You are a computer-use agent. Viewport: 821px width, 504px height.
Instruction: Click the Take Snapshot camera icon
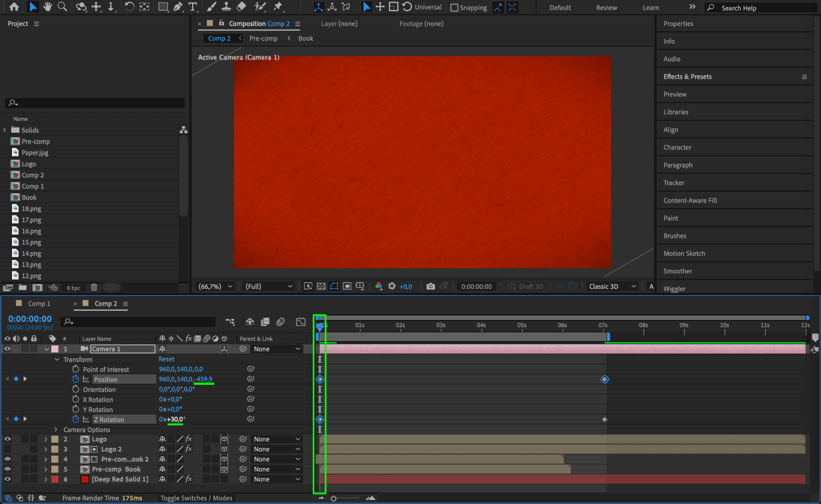431,286
